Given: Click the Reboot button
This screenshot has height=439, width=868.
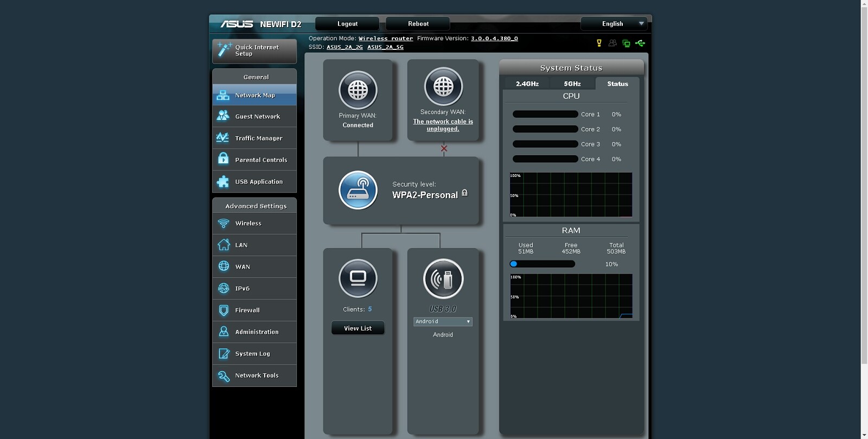Looking at the screenshot, I should point(418,24).
